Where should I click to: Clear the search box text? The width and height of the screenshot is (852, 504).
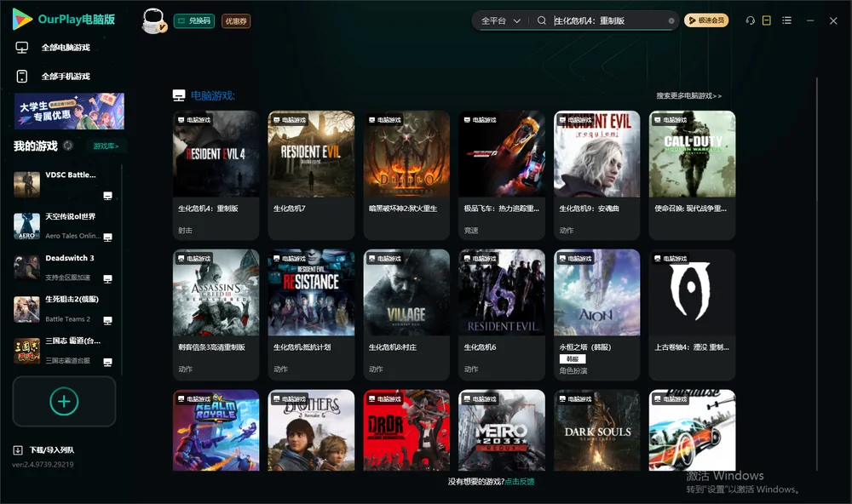tap(671, 20)
